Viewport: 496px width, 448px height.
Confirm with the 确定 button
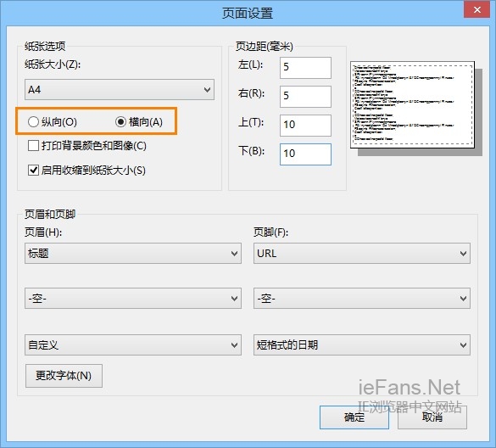point(354,417)
